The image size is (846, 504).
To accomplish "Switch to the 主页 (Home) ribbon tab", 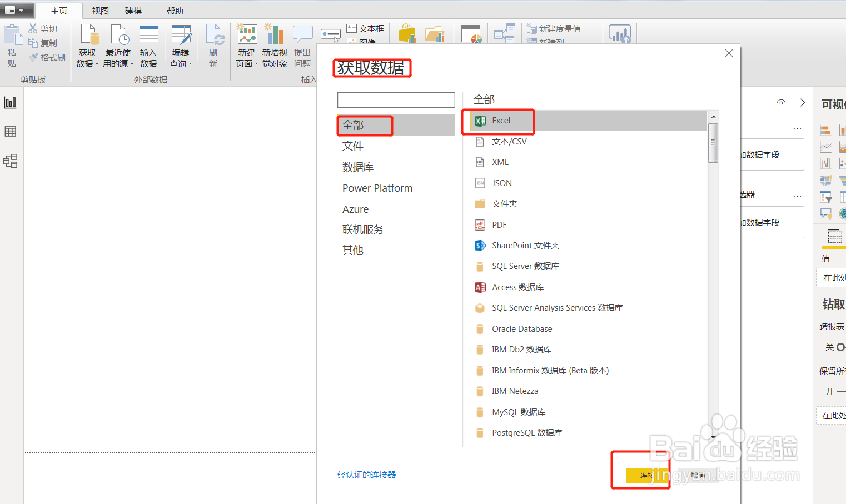I will click(x=59, y=11).
